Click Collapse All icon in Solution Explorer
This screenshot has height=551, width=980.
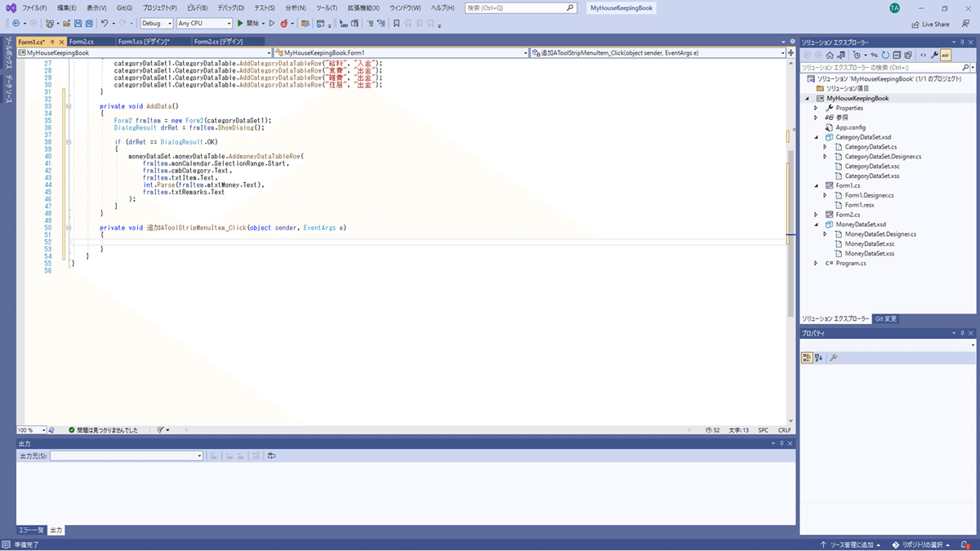coord(896,56)
